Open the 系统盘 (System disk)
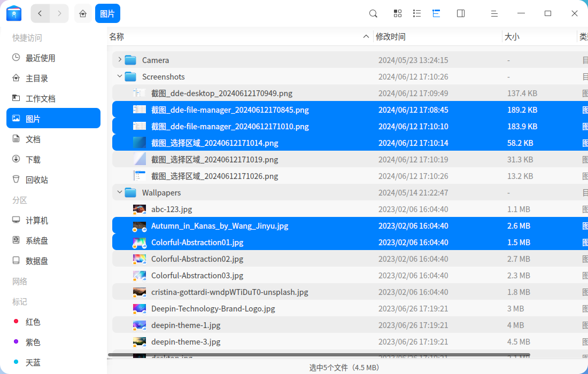Image resolution: width=588 pixels, height=374 pixels. [36, 240]
